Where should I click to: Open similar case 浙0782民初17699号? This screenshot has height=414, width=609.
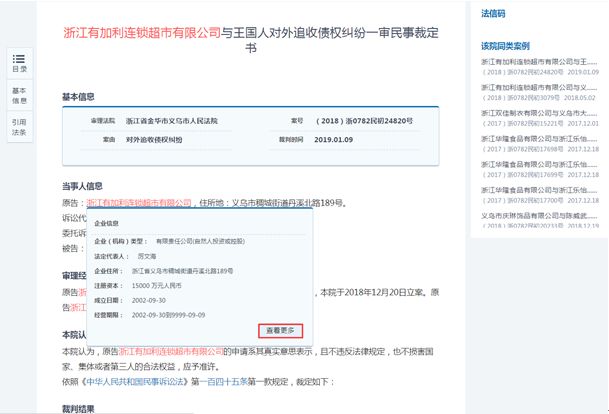coord(540,169)
